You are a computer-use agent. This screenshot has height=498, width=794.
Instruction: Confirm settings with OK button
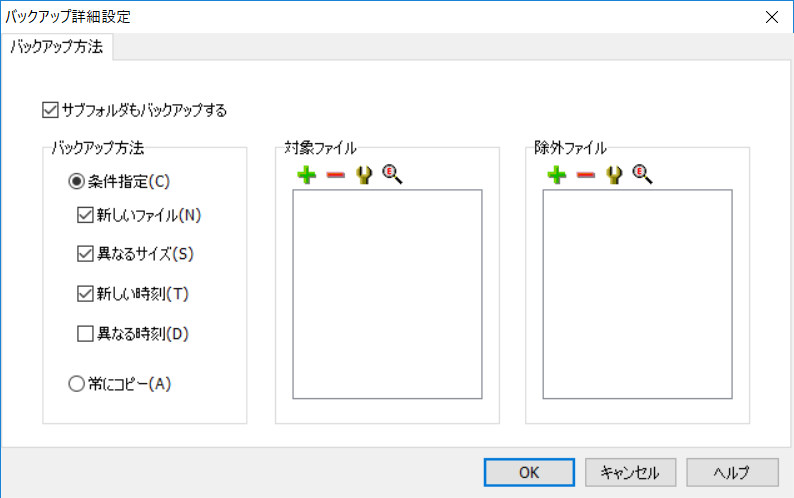coord(529,472)
